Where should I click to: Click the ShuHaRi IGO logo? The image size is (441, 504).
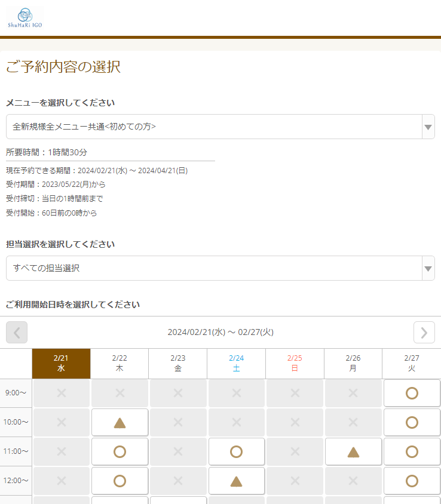pyautogui.click(x=25, y=18)
